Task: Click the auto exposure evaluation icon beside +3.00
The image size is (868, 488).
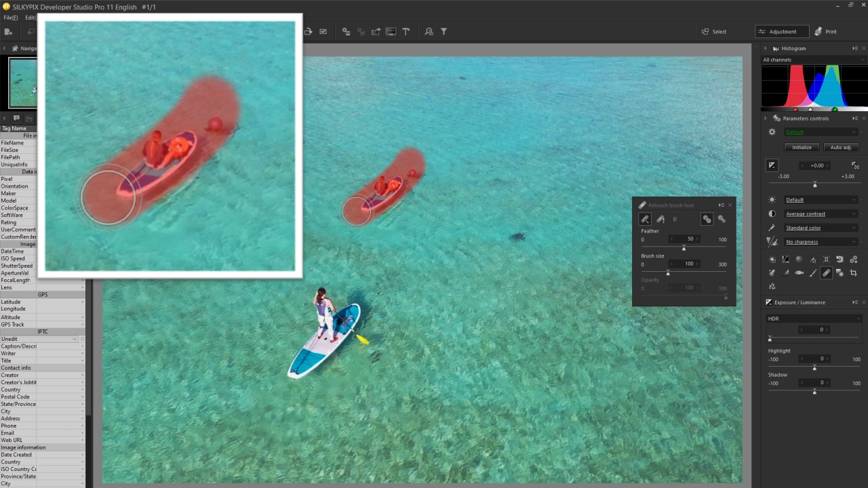Action: (855, 165)
